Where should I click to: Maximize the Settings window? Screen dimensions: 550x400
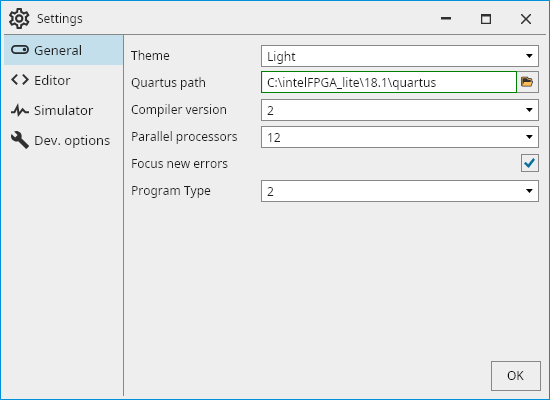pyautogui.click(x=486, y=19)
